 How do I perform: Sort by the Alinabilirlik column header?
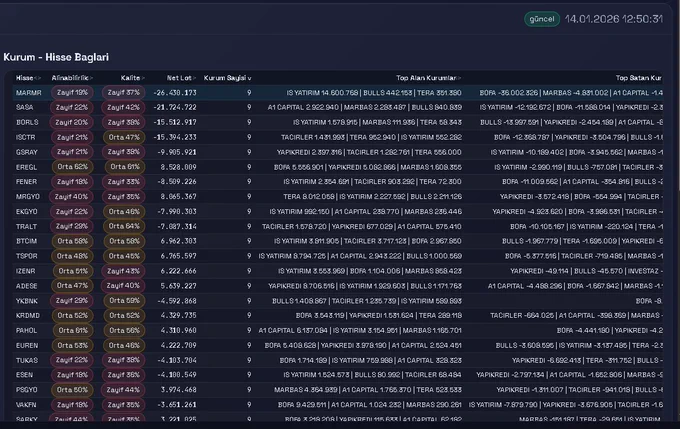(72, 78)
